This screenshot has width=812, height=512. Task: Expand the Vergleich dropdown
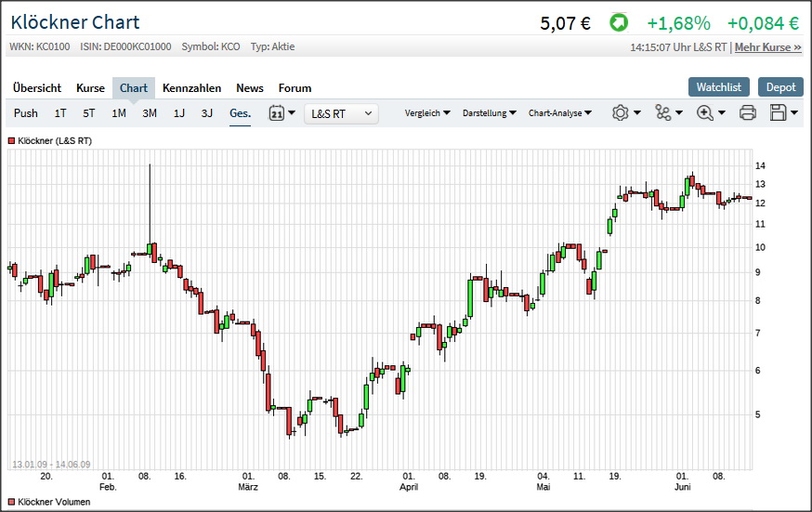427,112
